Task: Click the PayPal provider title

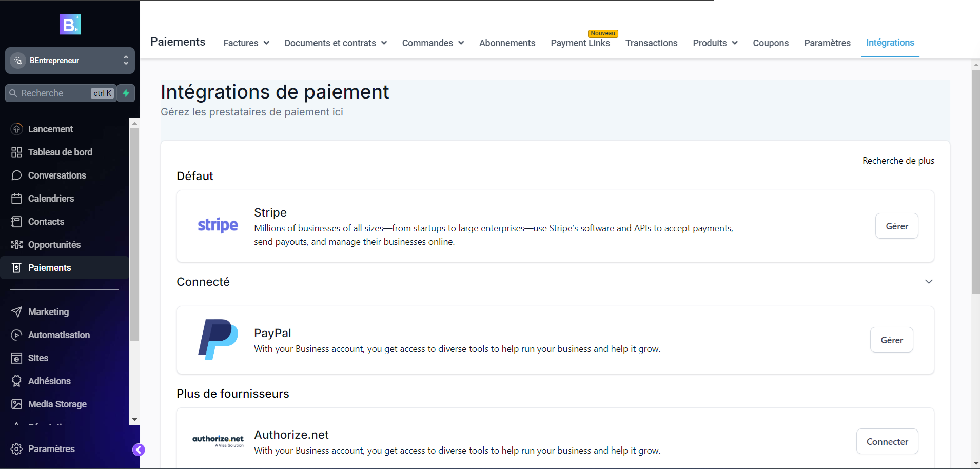Action: (x=272, y=333)
